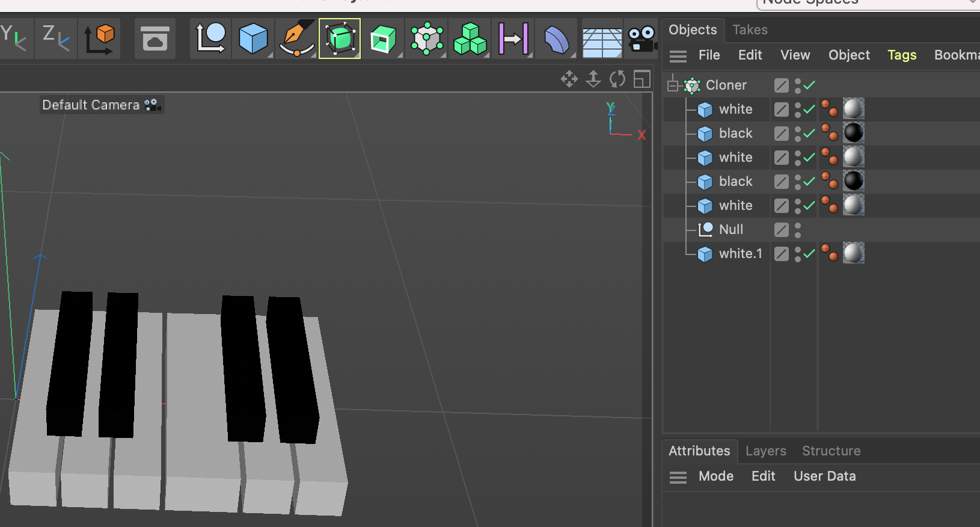Toggle the Cloner enabled checkmark
Image resolution: width=980 pixels, height=527 pixels.
click(809, 85)
